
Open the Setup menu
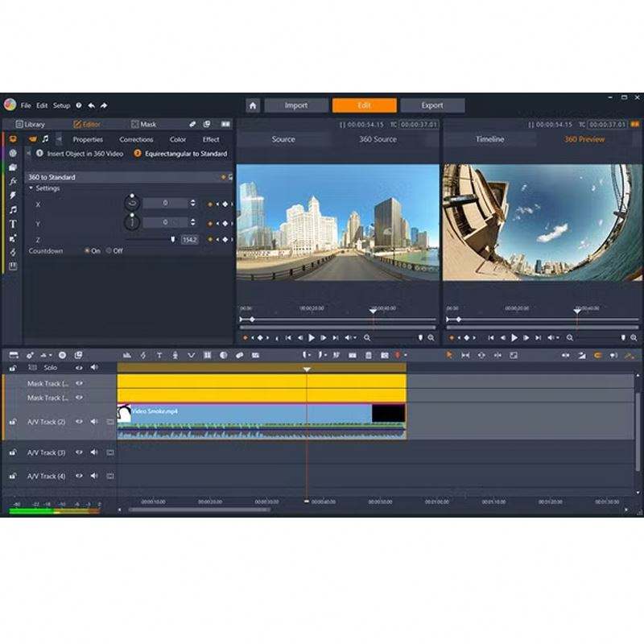pos(61,105)
